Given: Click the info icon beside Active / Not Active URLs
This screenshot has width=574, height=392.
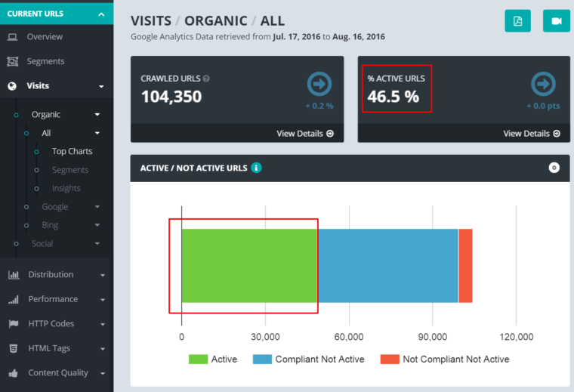Looking at the screenshot, I should (256, 168).
